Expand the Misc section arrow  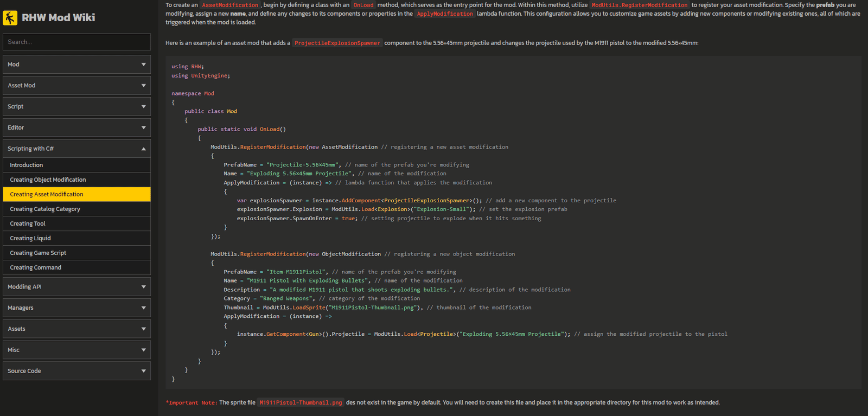[144, 350]
